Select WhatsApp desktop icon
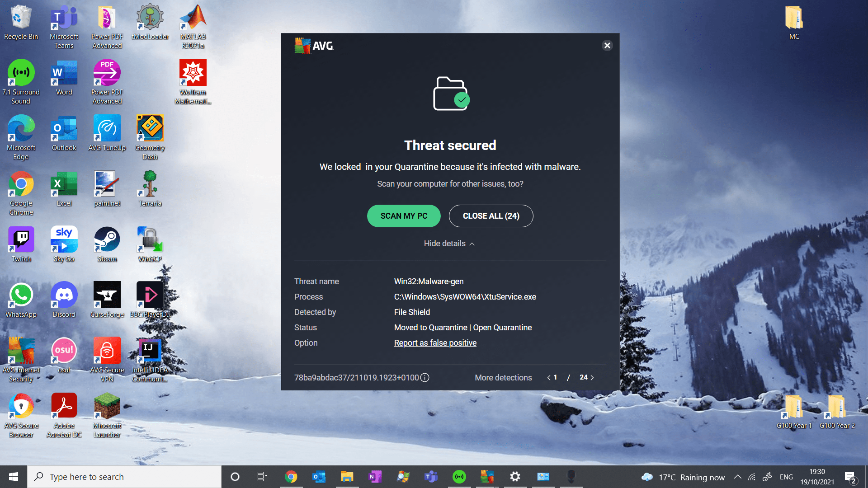Screen dimensions: 868x488 point(21,300)
